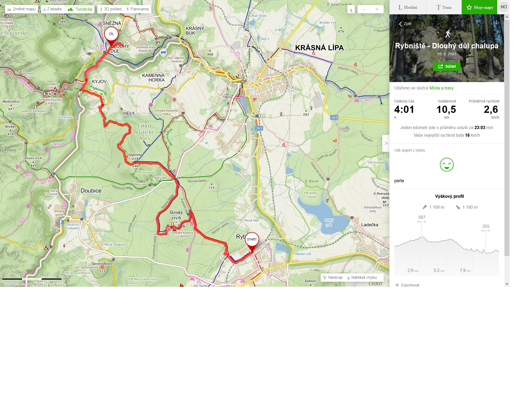Collapse the side panel with arrow
532x411 pixels.
(x=386, y=143)
